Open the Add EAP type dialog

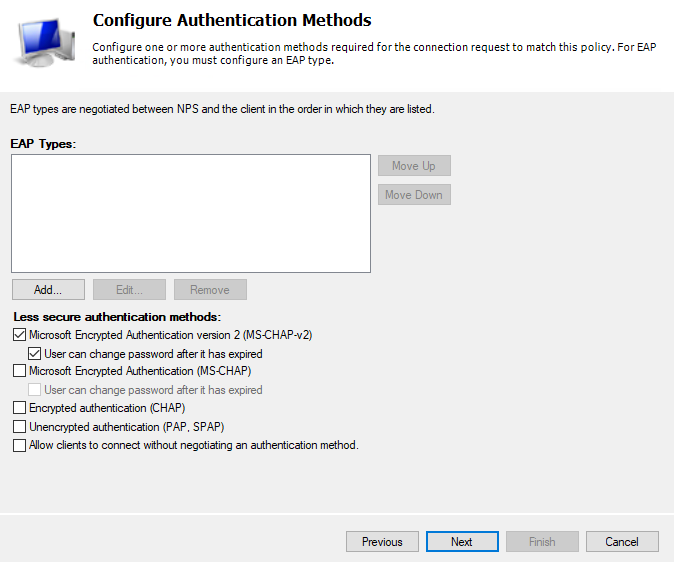[x=48, y=290]
